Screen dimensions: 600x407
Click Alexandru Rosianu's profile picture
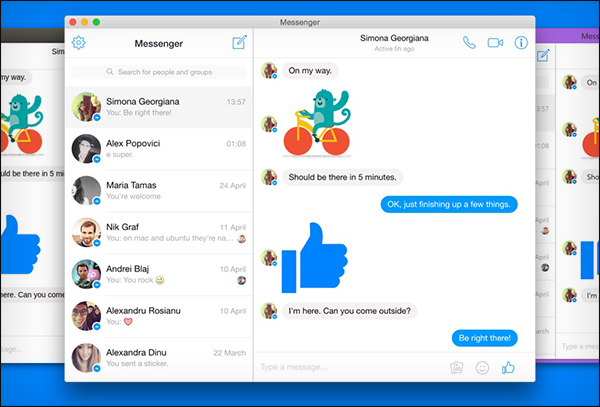[x=86, y=316]
